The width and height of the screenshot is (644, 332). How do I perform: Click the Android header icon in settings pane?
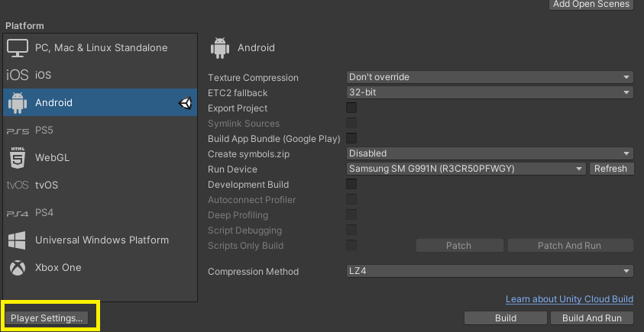[220, 48]
